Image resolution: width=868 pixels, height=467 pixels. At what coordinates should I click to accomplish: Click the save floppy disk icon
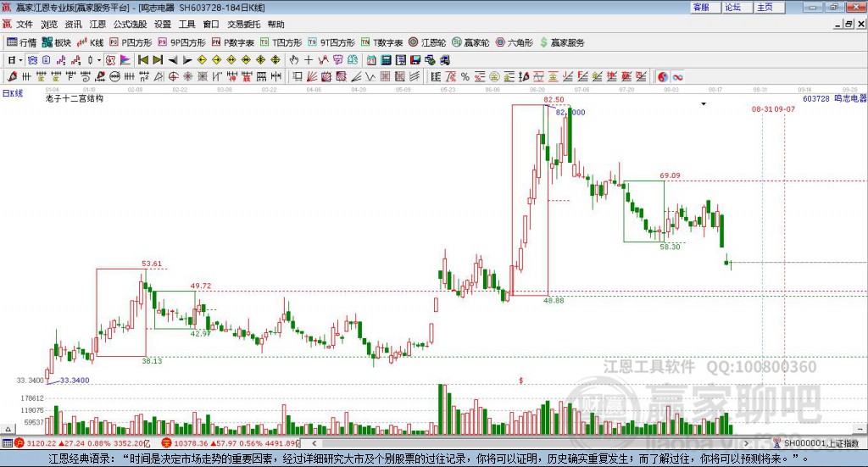[x=415, y=60]
